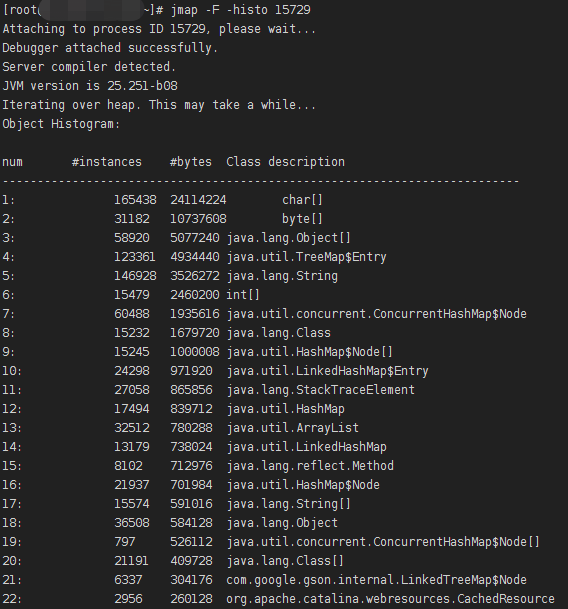The image size is (568, 609).
Task: Click the Class description column header
Action: 286,162
